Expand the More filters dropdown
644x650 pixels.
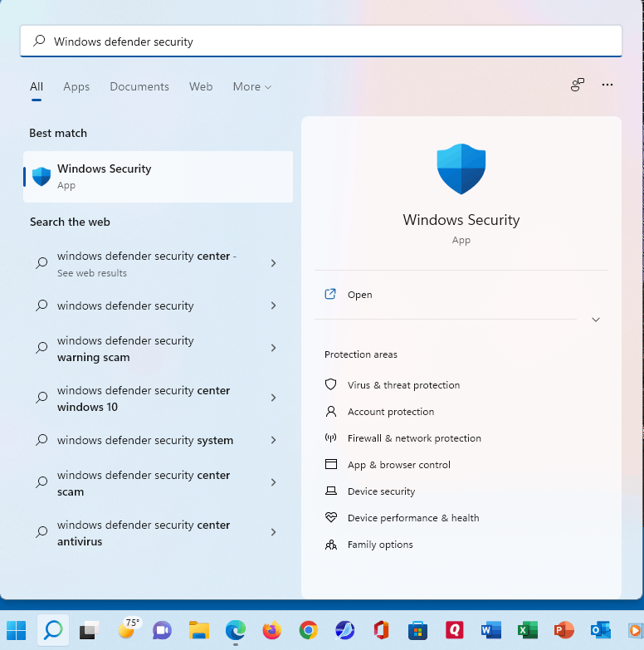(252, 86)
